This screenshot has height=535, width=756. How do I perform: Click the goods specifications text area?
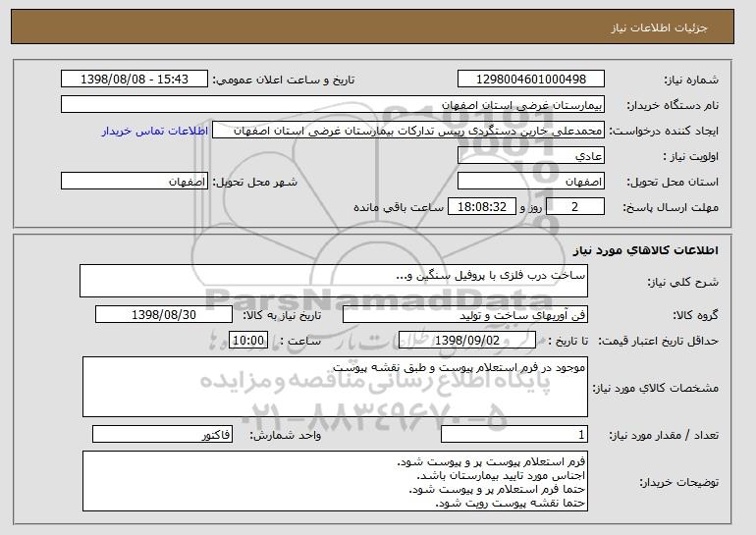coord(335,387)
